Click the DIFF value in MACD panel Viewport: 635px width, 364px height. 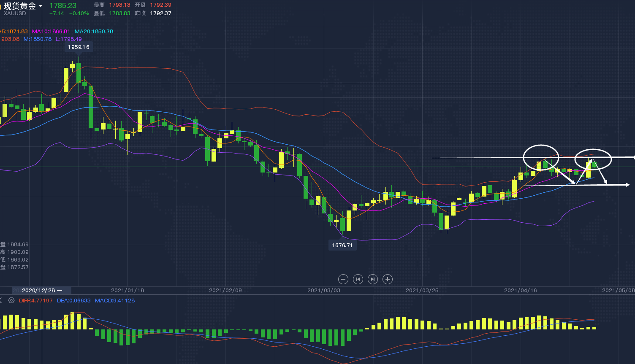point(36,301)
